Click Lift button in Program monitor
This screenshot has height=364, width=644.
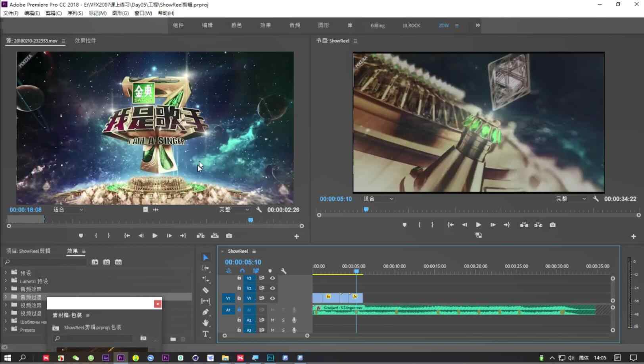pos(524,225)
